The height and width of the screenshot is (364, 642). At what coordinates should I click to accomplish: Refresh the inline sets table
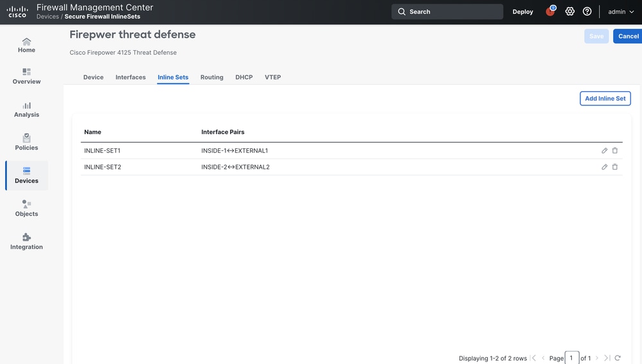[x=618, y=358]
